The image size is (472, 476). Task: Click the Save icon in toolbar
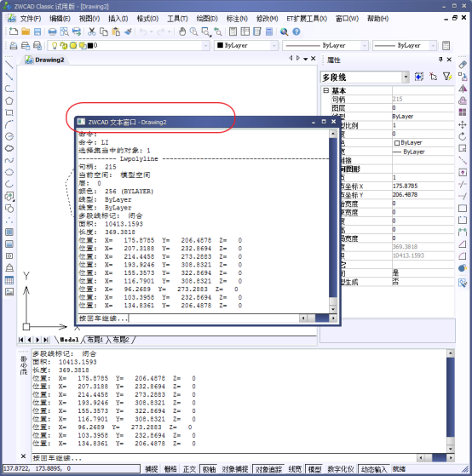pos(37,32)
